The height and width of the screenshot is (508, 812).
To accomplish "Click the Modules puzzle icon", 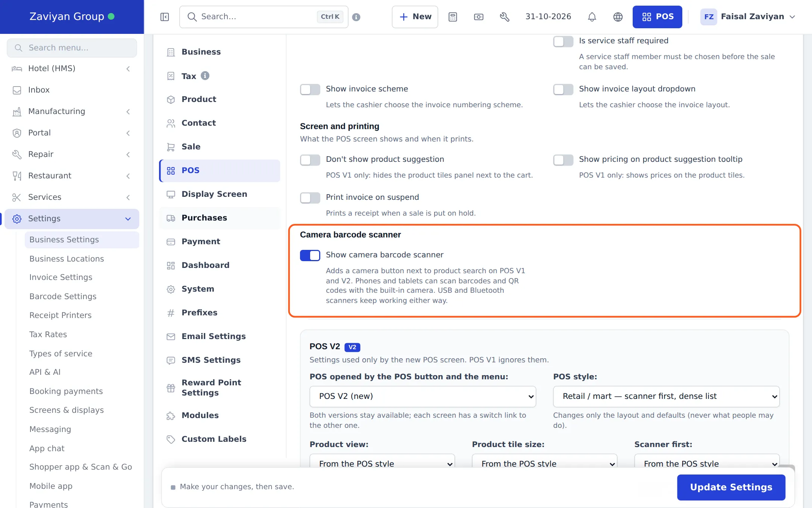I will point(171,415).
